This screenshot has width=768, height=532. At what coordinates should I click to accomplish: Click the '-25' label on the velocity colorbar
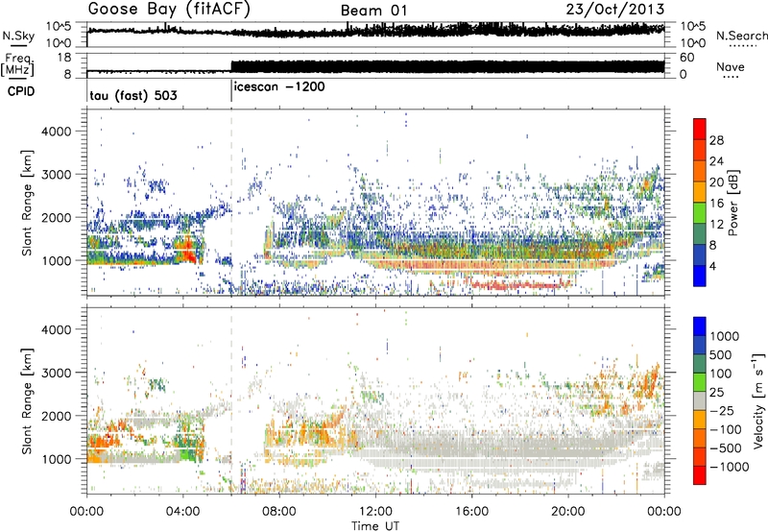coord(722,411)
